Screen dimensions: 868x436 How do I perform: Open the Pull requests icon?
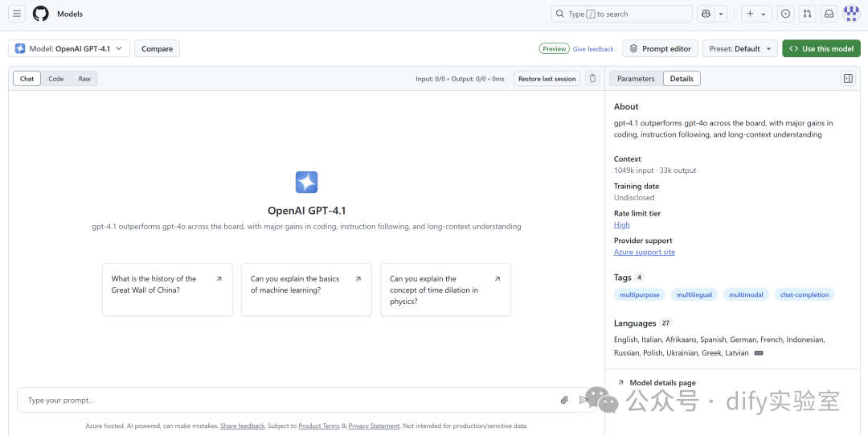[x=807, y=14]
